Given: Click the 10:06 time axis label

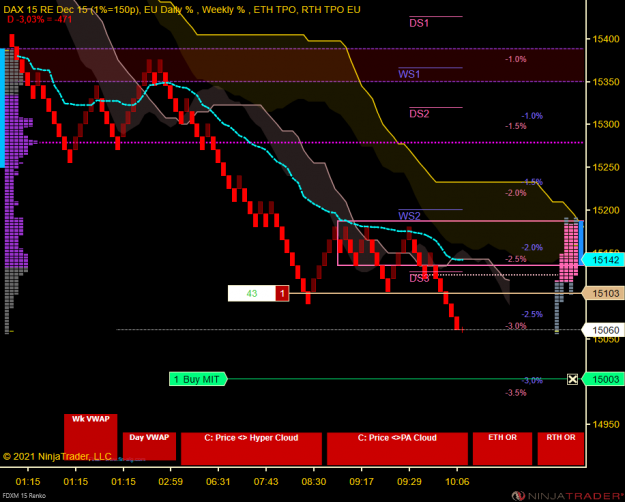Looking at the screenshot, I should click(457, 482).
